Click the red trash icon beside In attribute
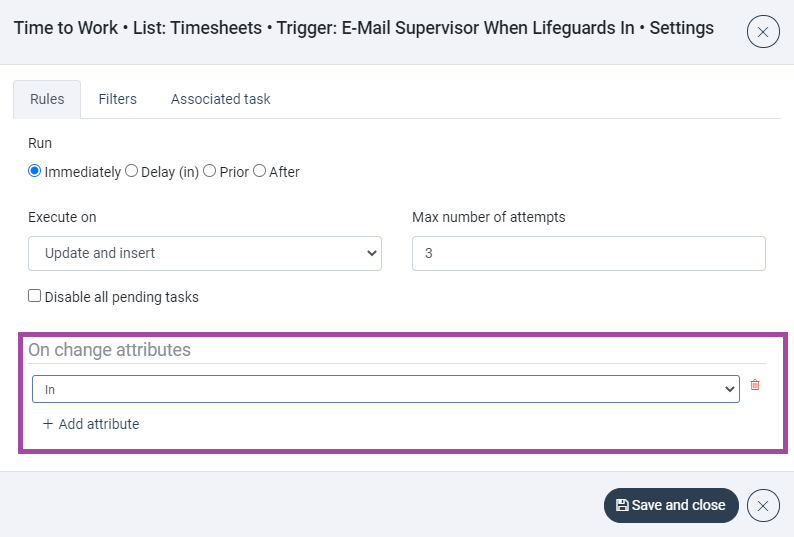 [755, 385]
